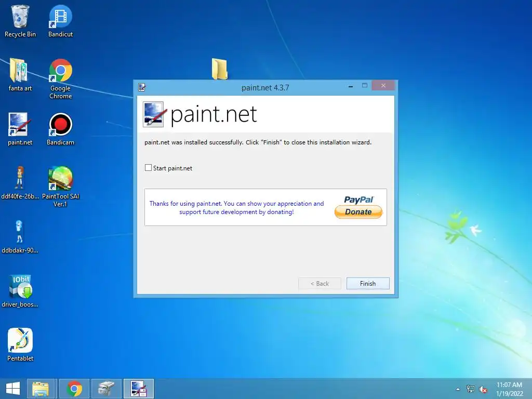Open the scanner/device taskbar app
Screen dimensions: 532x399
(107, 389)
